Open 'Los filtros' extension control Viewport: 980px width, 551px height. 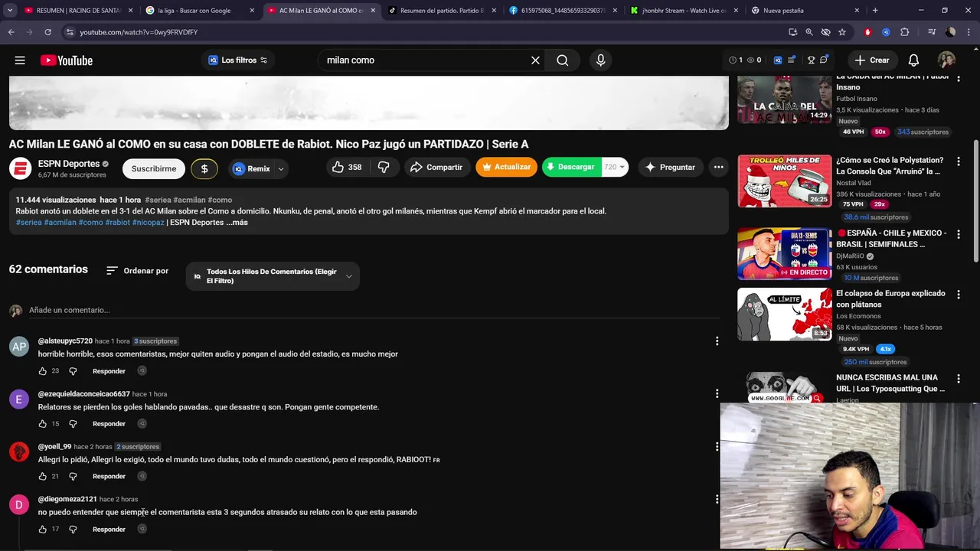pyautogui.click(x=237, y=60)
